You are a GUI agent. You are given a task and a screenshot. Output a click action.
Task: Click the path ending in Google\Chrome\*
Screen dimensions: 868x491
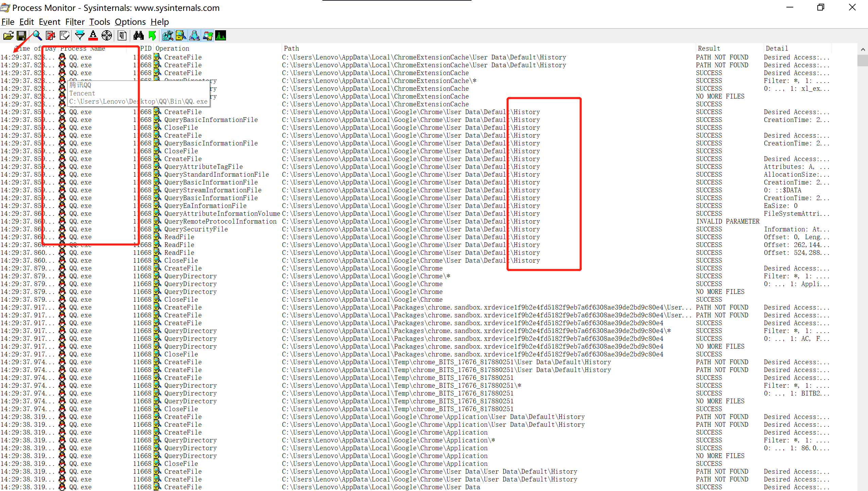pos(366,276)
